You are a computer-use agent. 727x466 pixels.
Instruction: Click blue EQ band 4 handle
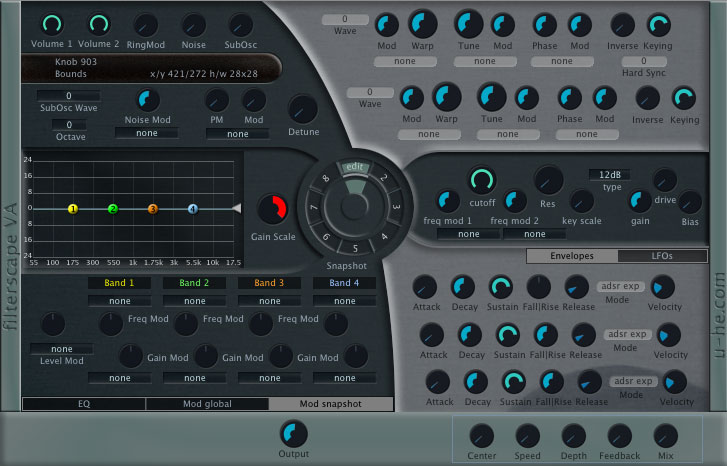193,209
